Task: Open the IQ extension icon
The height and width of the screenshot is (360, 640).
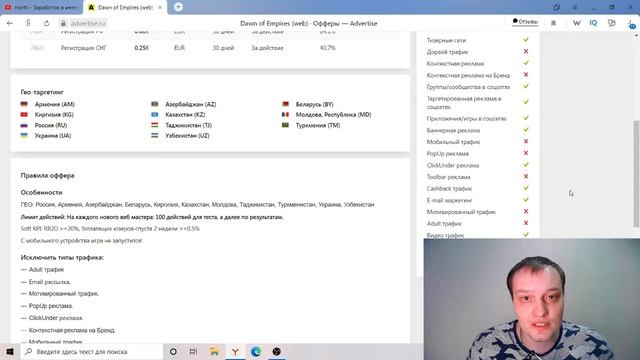Action: tap(593, 23)
